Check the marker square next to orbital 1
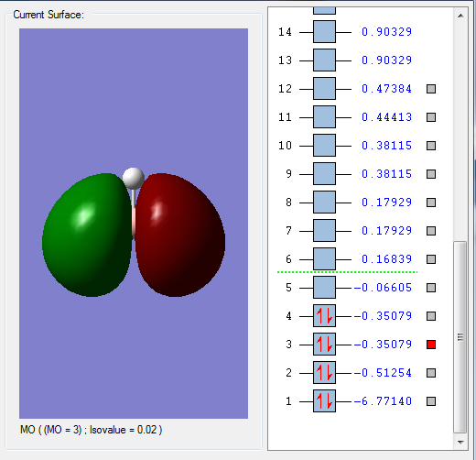This screenshot has height=460, width=476. click(x=431, y=401)
